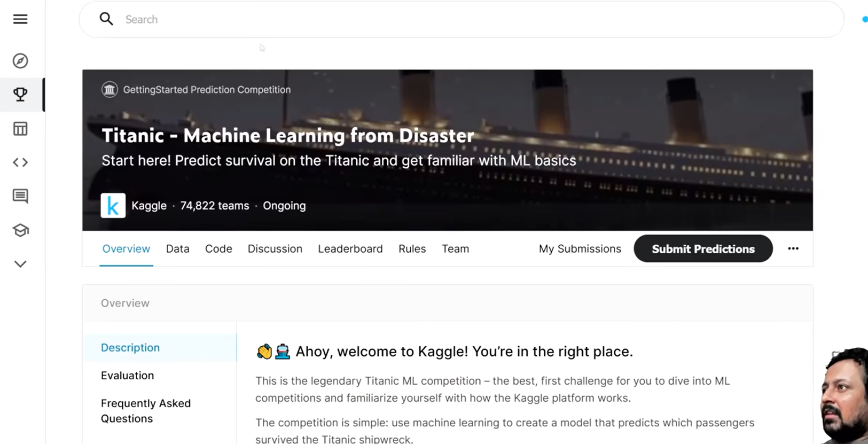Image resolution: width=868 pixels, height=444 pixels.
Task: Select Evaluation in the overview sidebar
Action: 127,376
